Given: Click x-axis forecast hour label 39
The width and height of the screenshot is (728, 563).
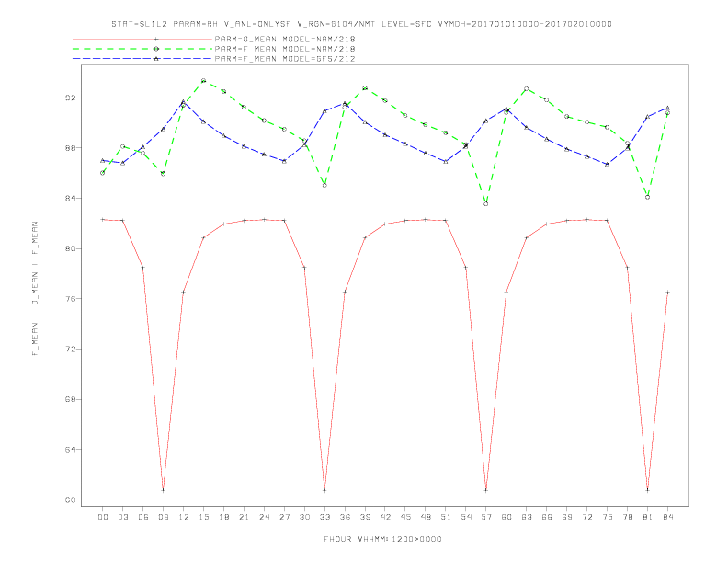Looking at the screenshot, I should (x=365, y=517).
